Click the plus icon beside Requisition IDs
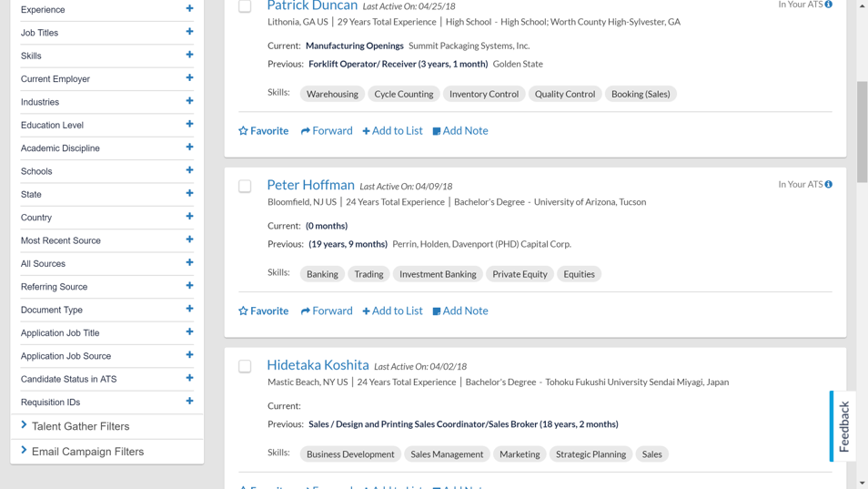Image resolution: width=868 pixels, height=489 pixels. click(x=189, y=402)
